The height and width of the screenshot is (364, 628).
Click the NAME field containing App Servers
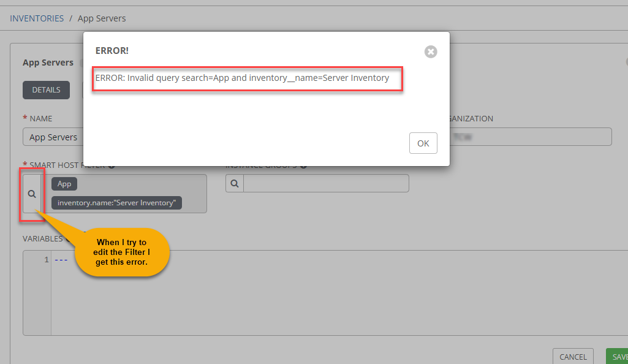tap(53, 137)
